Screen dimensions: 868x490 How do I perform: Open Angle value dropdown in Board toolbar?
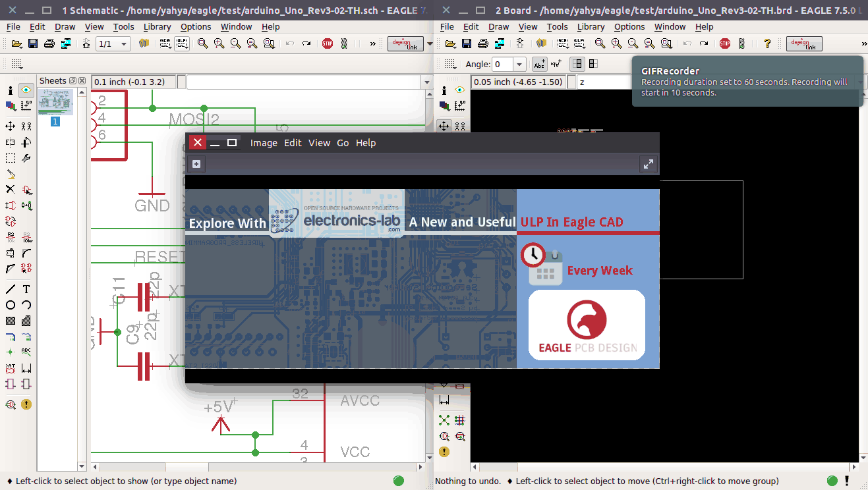coord(520,64)
